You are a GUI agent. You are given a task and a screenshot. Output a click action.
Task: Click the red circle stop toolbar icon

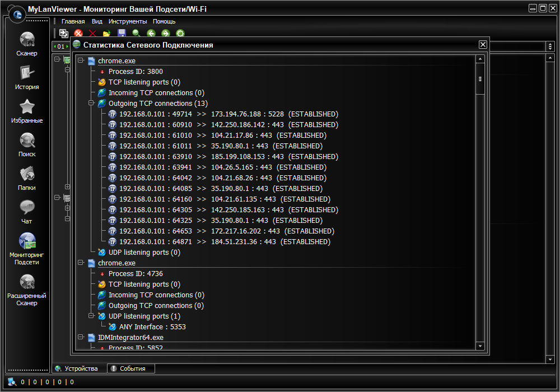[78, 34]
